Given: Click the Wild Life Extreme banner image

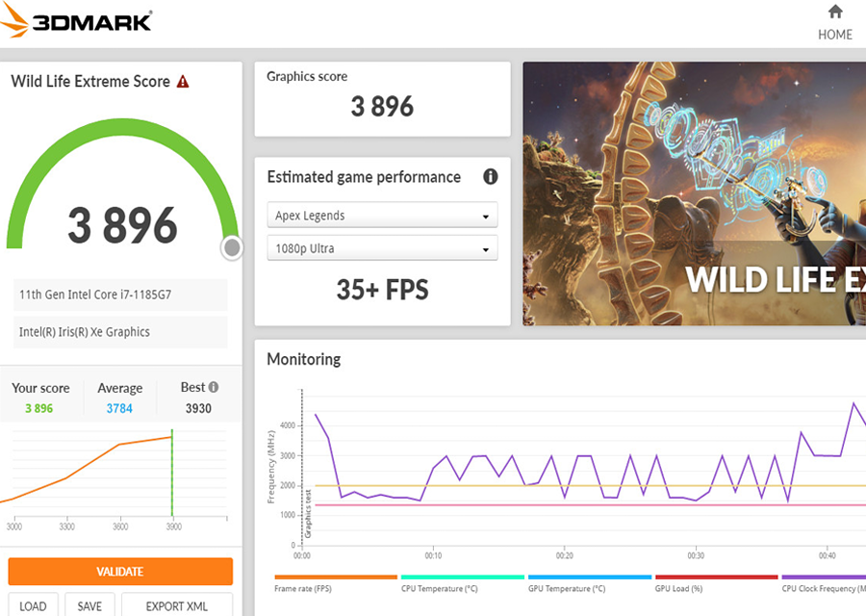Looking at the screenshot, I should [694, 193].
